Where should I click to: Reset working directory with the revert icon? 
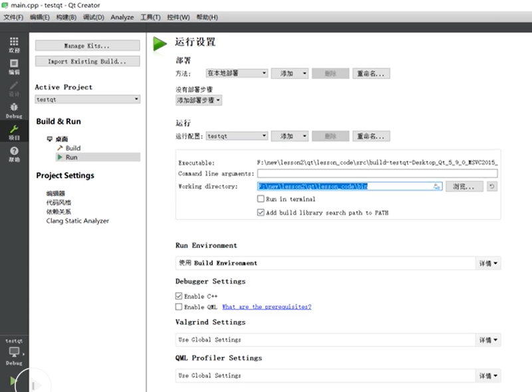[491, 187]
